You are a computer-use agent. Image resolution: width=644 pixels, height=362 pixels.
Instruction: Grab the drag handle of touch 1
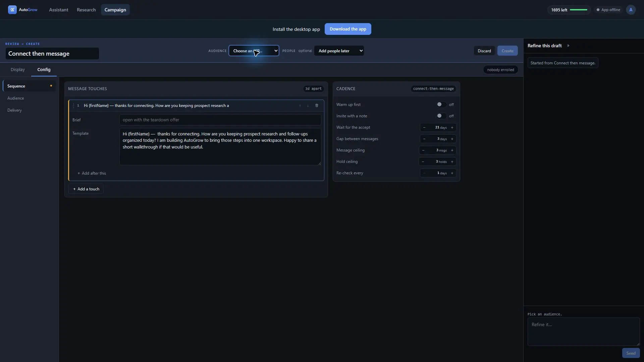point(73,106)
